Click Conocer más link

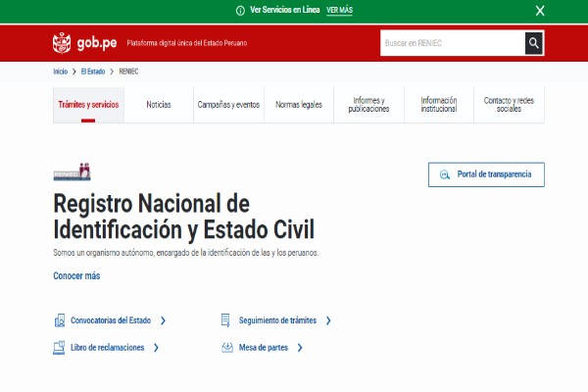click(76, 275)
